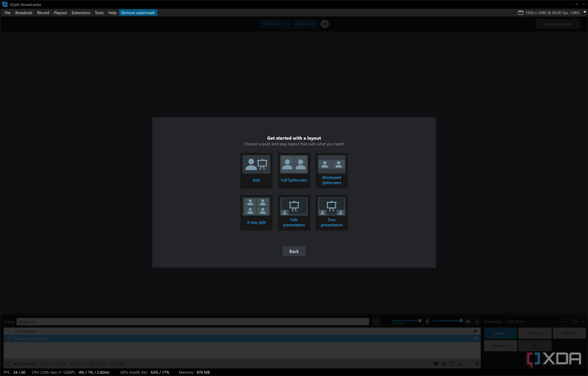Add a new scene with plus button
Image resolution: width=588 pixels, height=376 pixels.
click(x=535, y=346)
